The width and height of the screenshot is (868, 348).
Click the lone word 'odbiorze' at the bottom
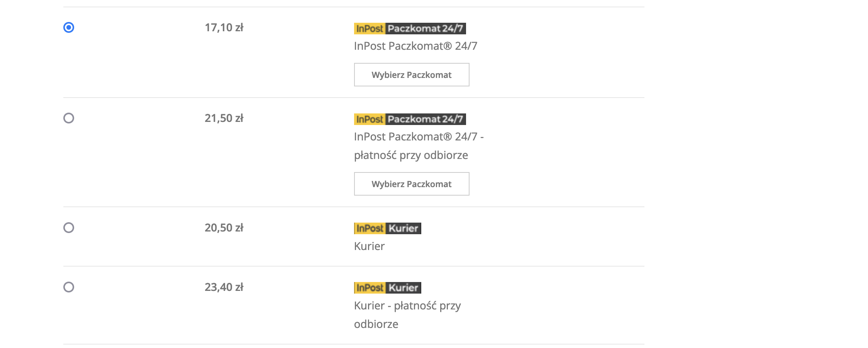[376, 324]
